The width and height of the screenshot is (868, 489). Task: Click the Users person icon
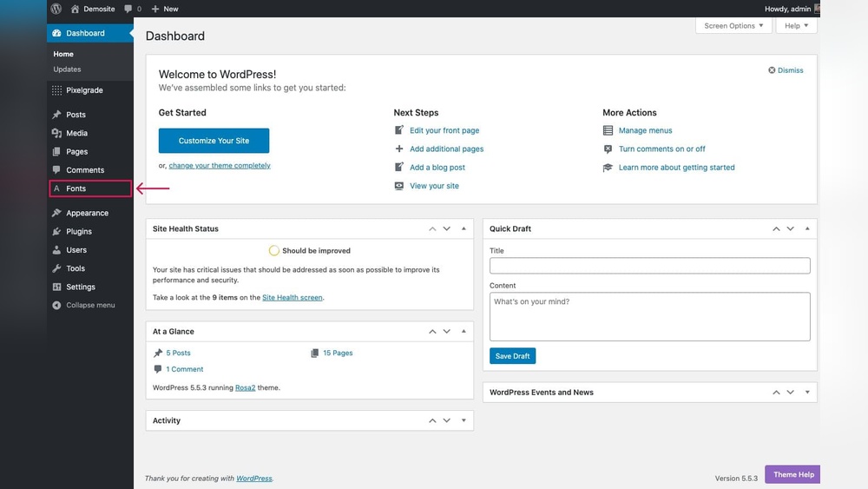point(56,250)
